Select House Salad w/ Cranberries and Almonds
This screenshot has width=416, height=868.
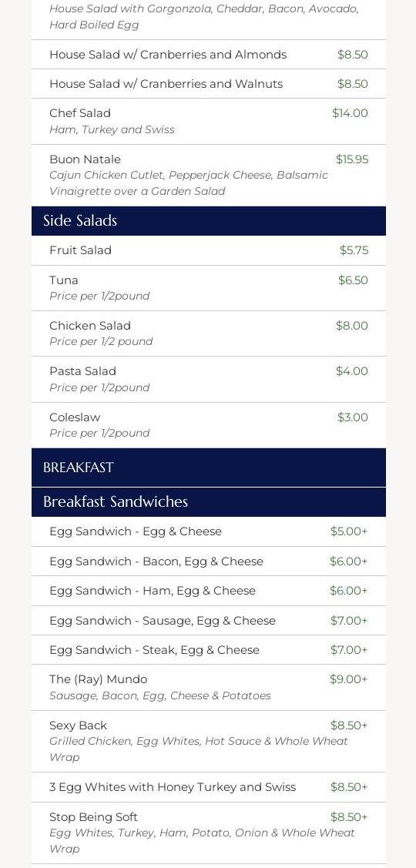point(208,54)
